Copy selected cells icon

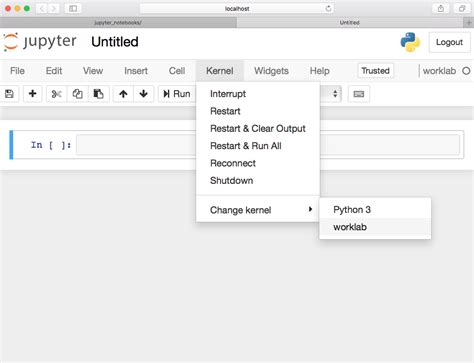[77, 94]
